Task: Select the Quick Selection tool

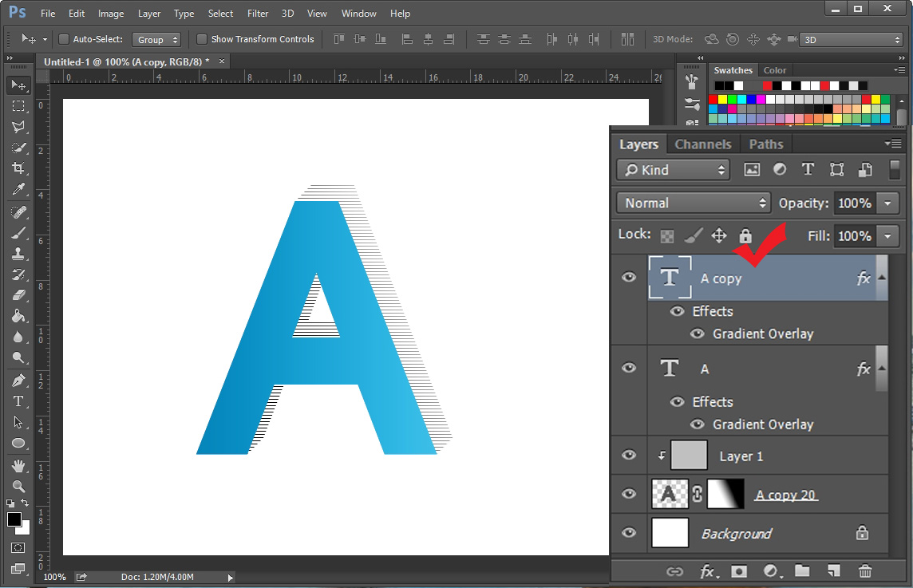Action: tap(18, 148)
